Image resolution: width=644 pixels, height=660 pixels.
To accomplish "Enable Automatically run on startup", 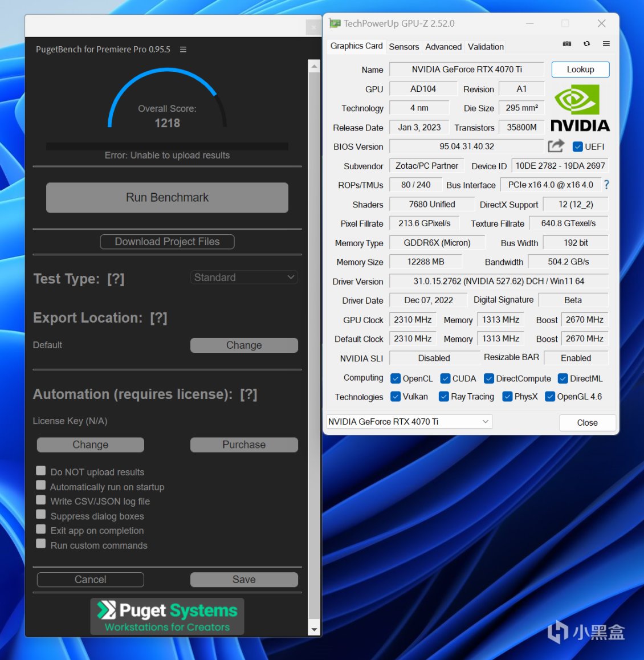I will click(x=41, y=486).
